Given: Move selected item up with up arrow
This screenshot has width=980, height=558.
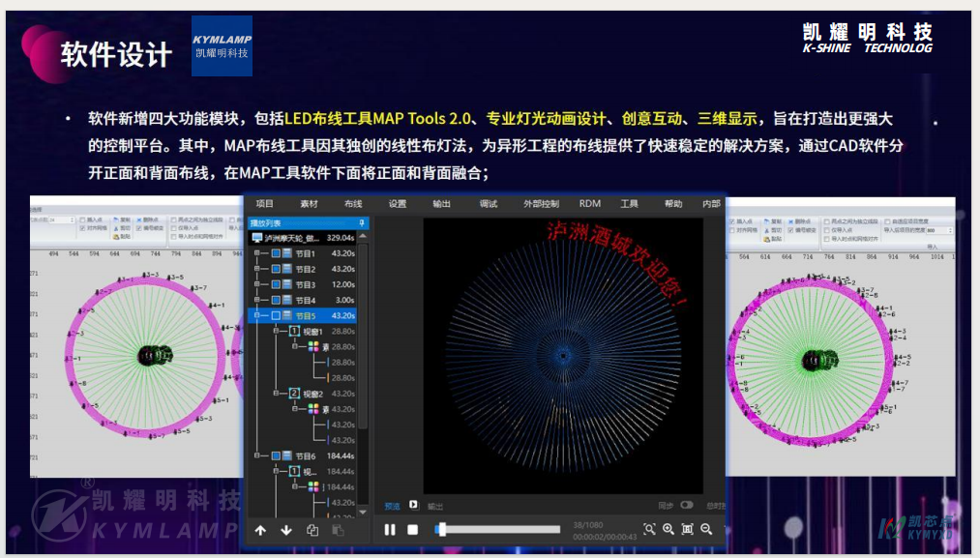Looking at the screenshot, I should (x=260, y=531).
